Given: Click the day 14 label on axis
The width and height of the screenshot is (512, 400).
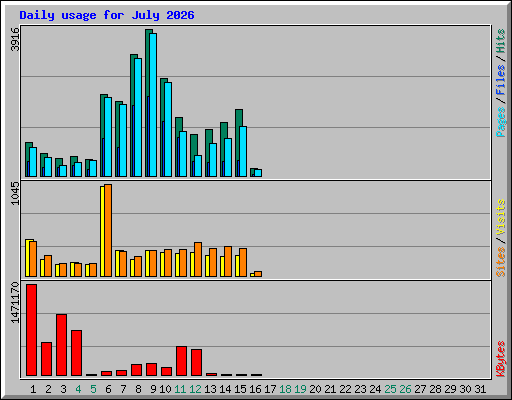Looking at the screenshot, I should (225, 389).
